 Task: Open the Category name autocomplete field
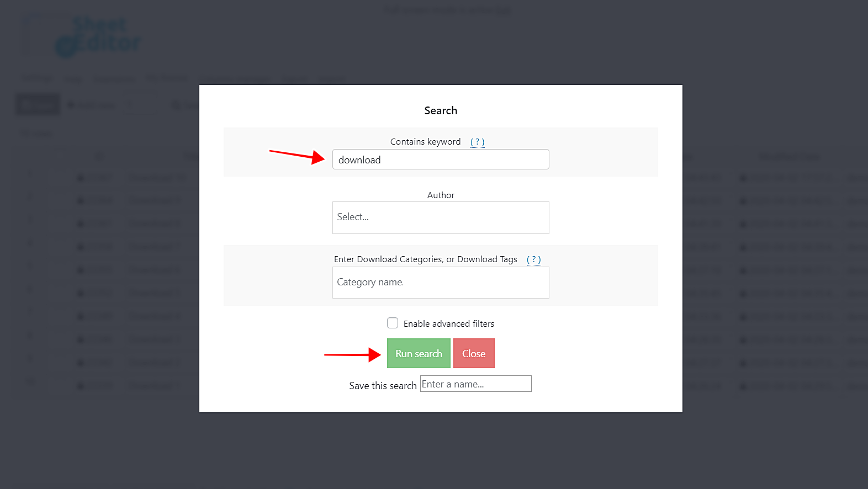coord(440,282)
